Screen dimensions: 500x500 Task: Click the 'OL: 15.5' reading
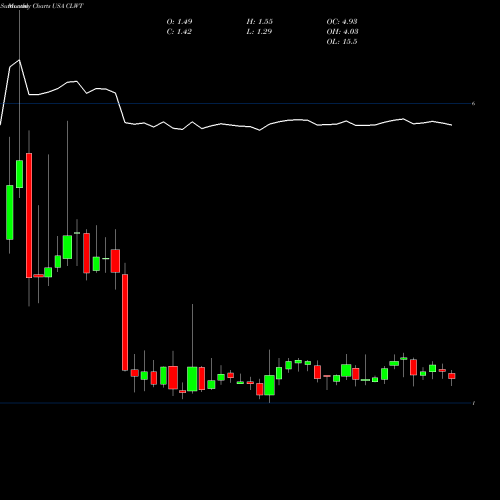342,42
